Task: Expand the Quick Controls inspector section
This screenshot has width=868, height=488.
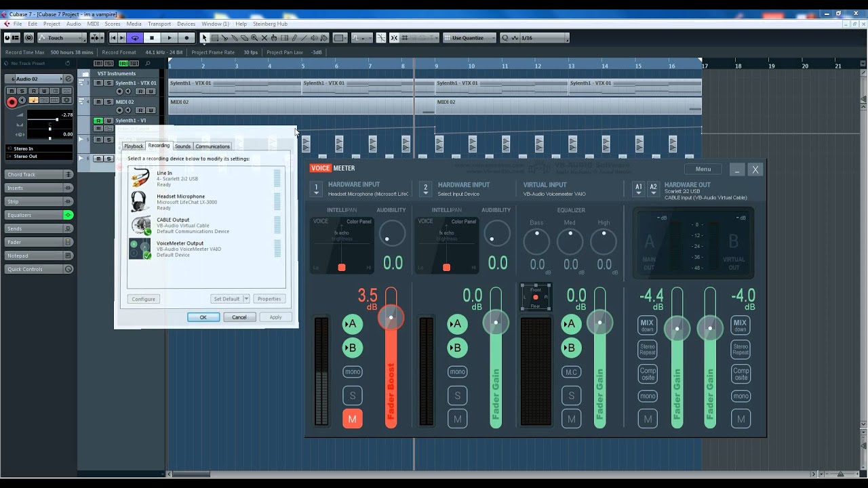Action: click(39, 269)
